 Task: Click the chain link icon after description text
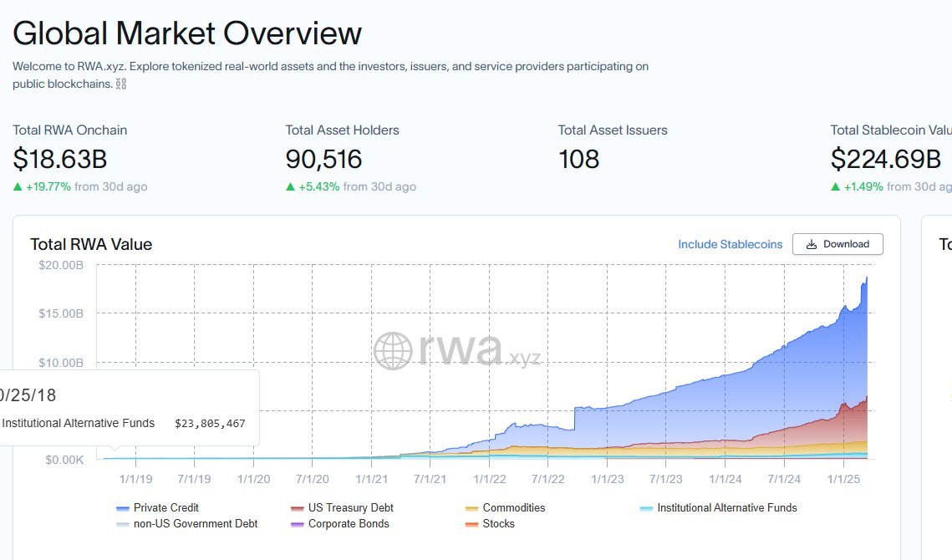[x=121, y=84]
